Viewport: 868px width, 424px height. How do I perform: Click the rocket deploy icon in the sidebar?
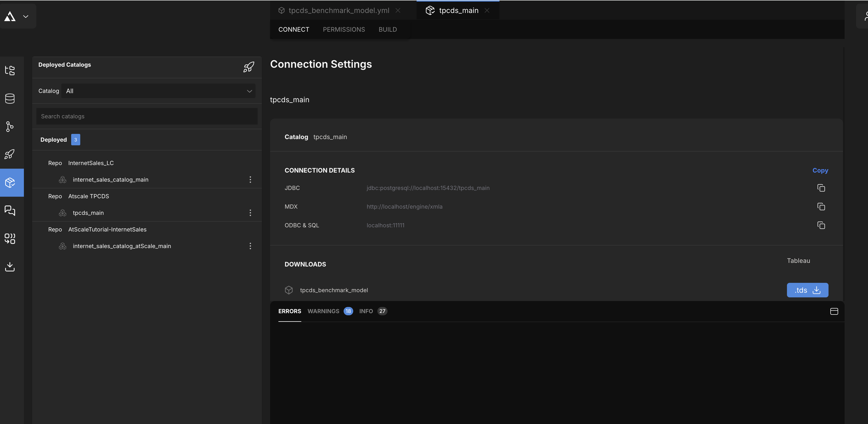(x=10, y=154)
